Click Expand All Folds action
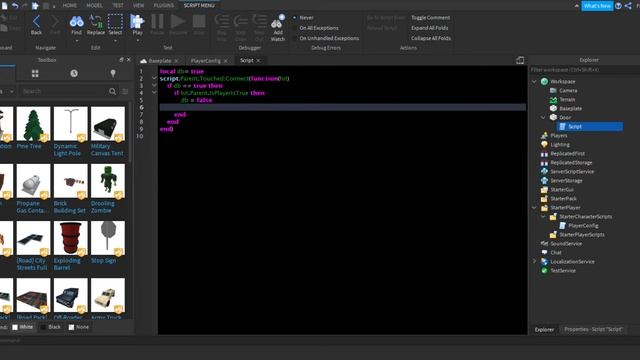Screen dimensions: 640x360 click(x=429, y=28)
